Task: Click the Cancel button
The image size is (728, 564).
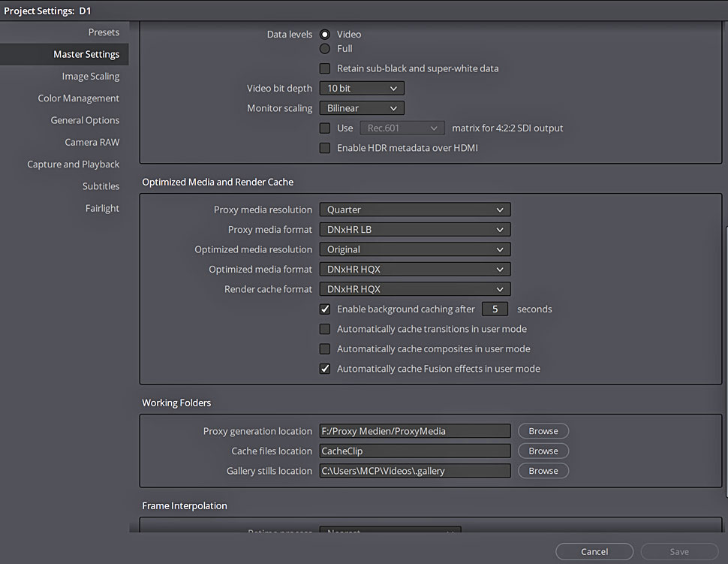Action: (594, 552)
